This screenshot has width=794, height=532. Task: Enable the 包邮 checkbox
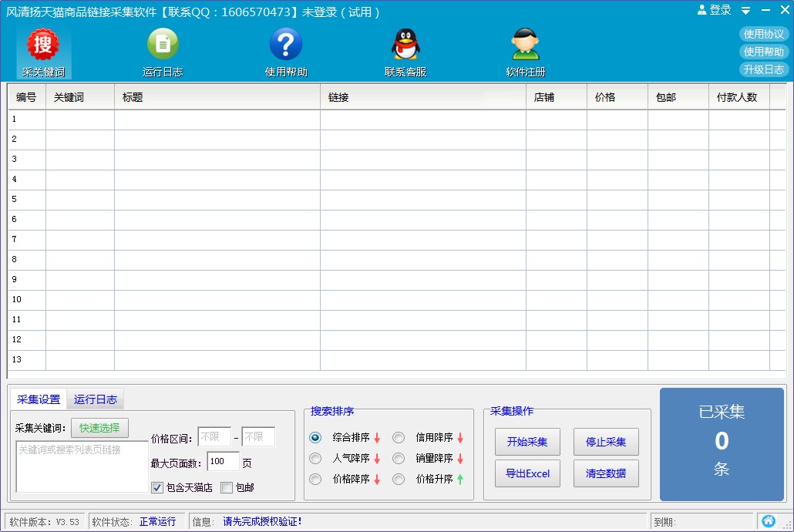(x=227, y=487)
